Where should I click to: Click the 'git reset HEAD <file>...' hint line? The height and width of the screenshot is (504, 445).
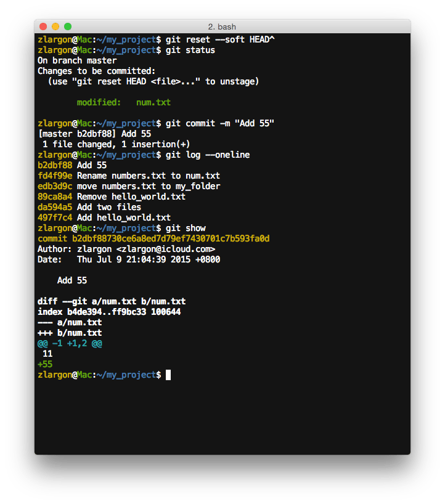(153, 81)
